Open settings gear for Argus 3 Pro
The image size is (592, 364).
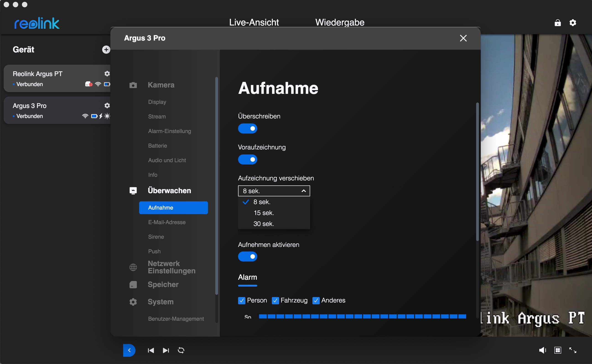[107, 105]
